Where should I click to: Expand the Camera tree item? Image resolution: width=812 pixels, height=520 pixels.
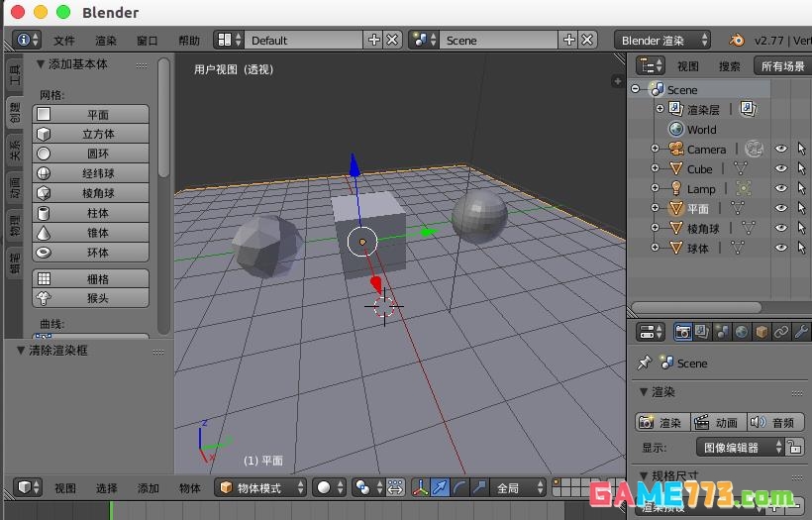tap(655, 149)
